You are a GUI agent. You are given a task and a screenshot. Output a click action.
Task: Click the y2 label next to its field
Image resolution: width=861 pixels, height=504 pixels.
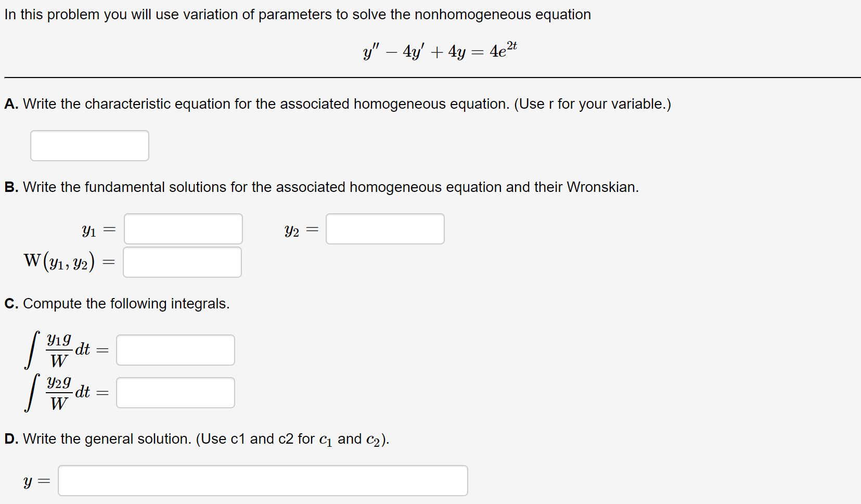point(292,229)
